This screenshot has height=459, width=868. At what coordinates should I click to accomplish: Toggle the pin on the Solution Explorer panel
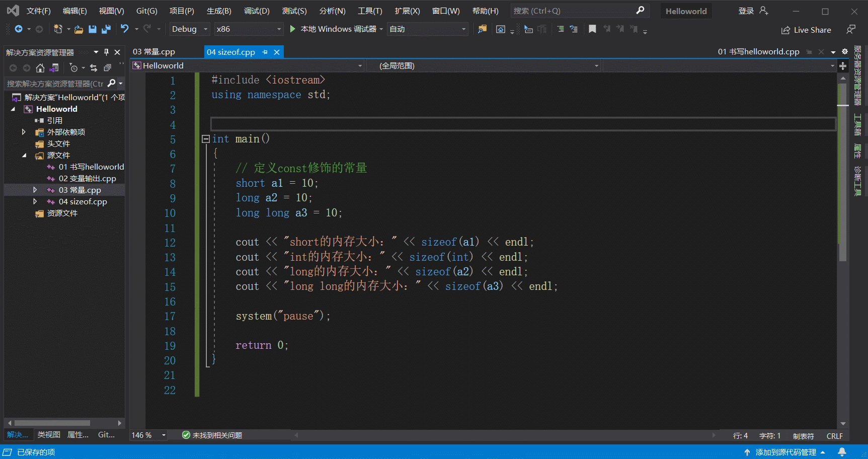click(106, 52)
